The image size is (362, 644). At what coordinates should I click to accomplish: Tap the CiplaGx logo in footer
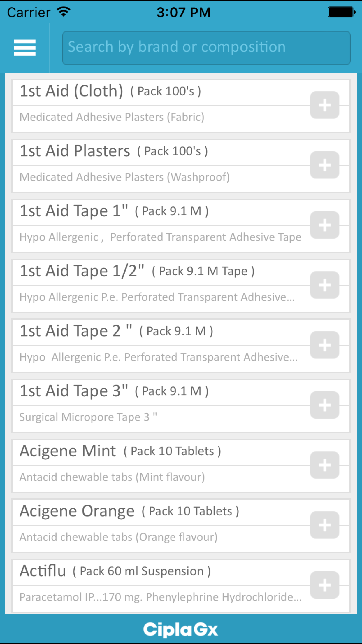click(x=181, y=629)
